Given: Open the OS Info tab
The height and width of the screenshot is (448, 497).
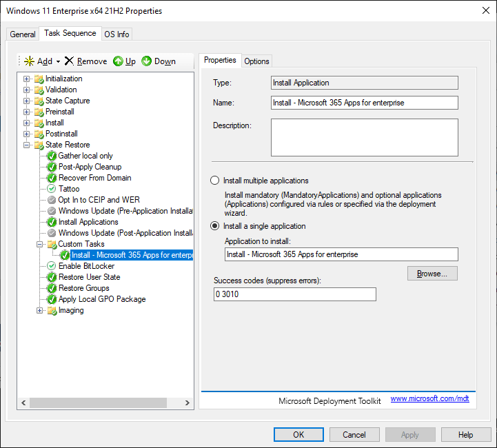Looking at the screenshot, I should point(116,34).
